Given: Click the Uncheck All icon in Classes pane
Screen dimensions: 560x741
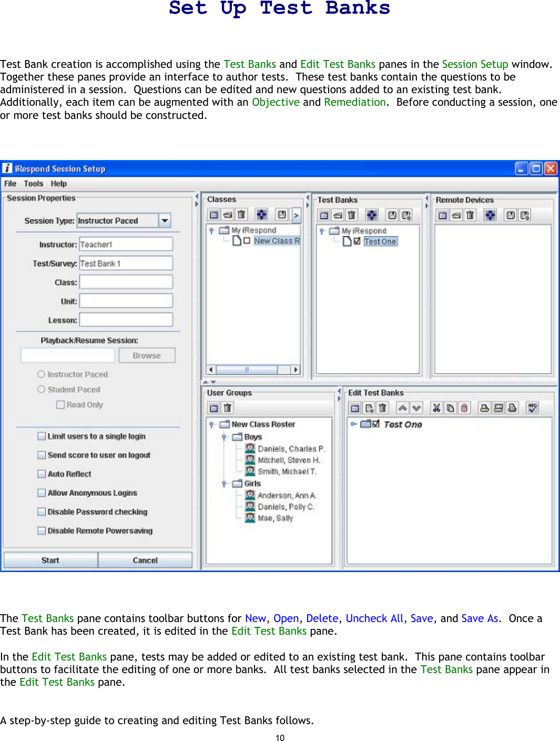Looking at the screenshot, I should pyautogui.click(x=262, y=215).
